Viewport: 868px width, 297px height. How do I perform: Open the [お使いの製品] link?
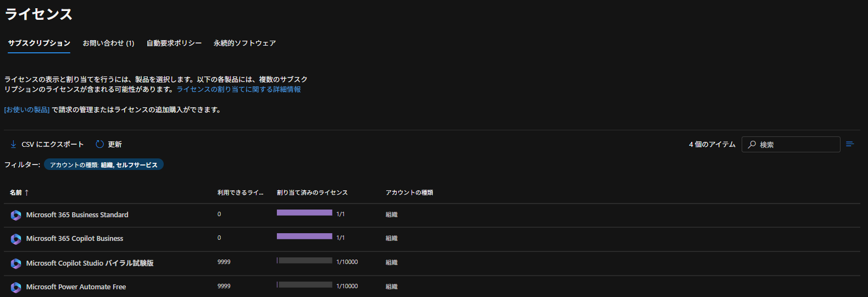pyautogui.click(x=27, y=109)
